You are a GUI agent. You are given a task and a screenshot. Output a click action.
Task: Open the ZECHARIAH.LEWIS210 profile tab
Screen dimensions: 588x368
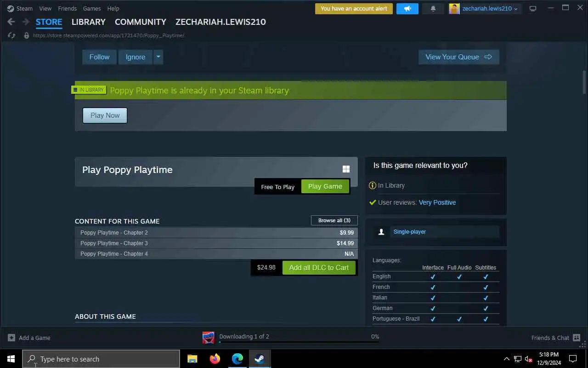[220, 22]
